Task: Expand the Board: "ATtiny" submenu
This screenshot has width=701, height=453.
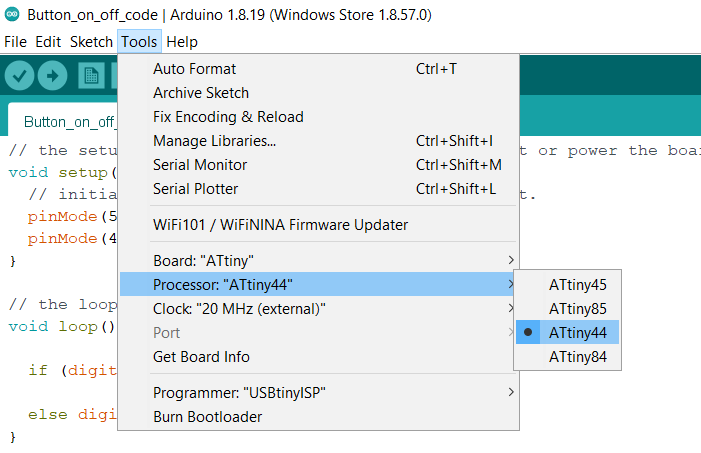Action: coord(319,260)
